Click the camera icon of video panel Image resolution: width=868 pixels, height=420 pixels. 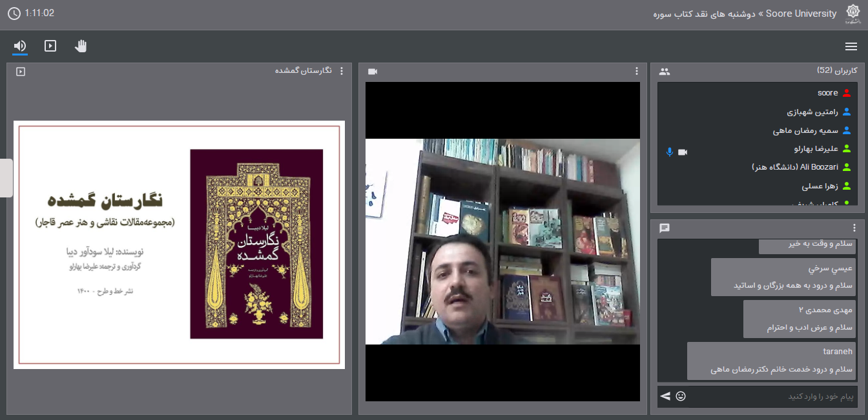tap(373, 72)
